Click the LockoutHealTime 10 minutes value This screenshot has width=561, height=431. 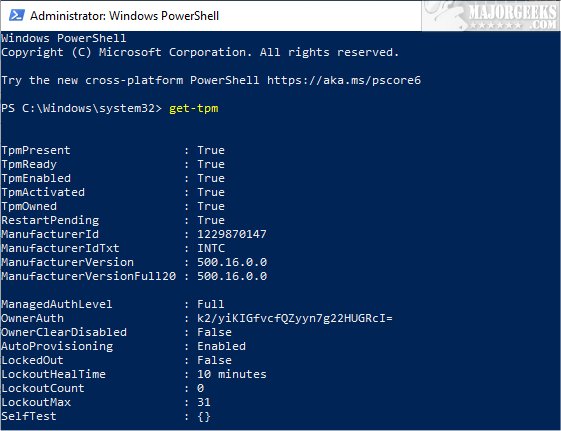click(x=232, y=374)
